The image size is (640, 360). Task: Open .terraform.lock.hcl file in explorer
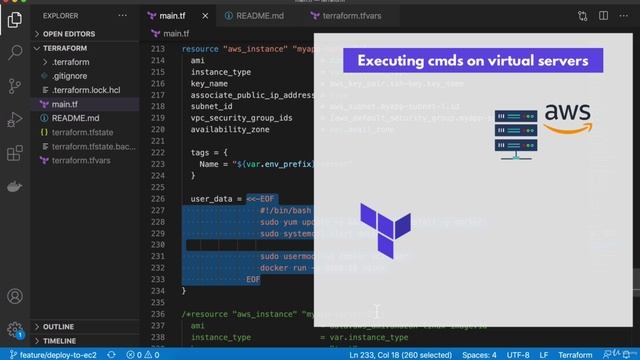coord(86,90)
